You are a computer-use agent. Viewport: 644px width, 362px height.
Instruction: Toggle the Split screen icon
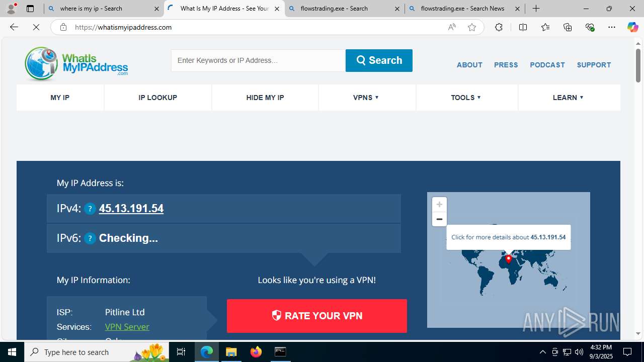[523, 27]
